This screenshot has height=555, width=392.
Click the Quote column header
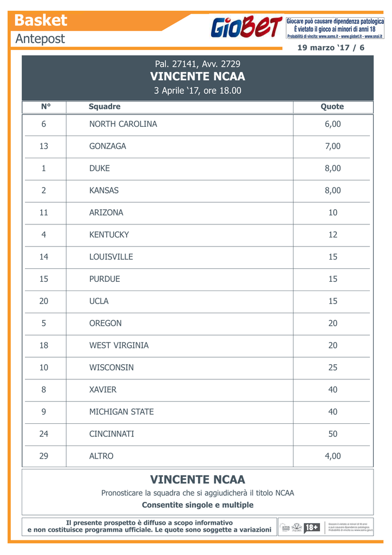click(x=332, y=107)
